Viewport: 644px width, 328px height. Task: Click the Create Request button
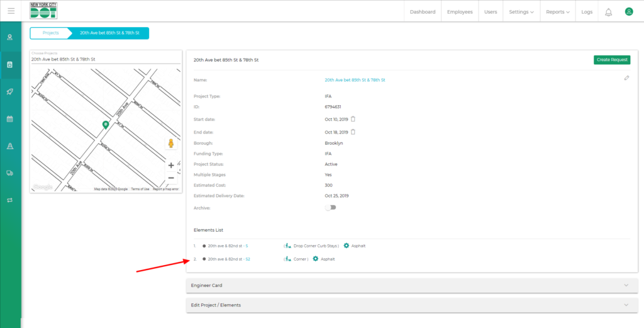click(x=611, y=60)
